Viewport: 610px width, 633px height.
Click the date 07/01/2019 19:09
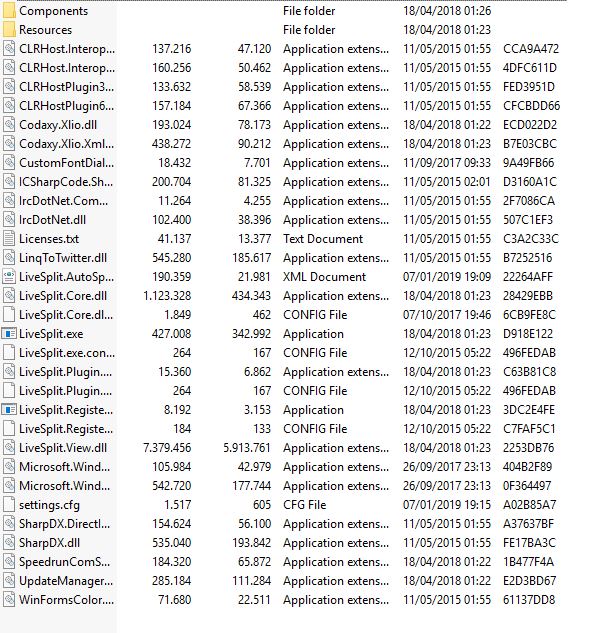(x=447, y=277)
